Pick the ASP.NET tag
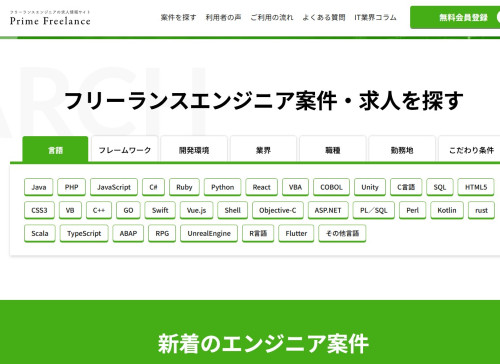This screenshot has width=500, height=364. [328, 210]
